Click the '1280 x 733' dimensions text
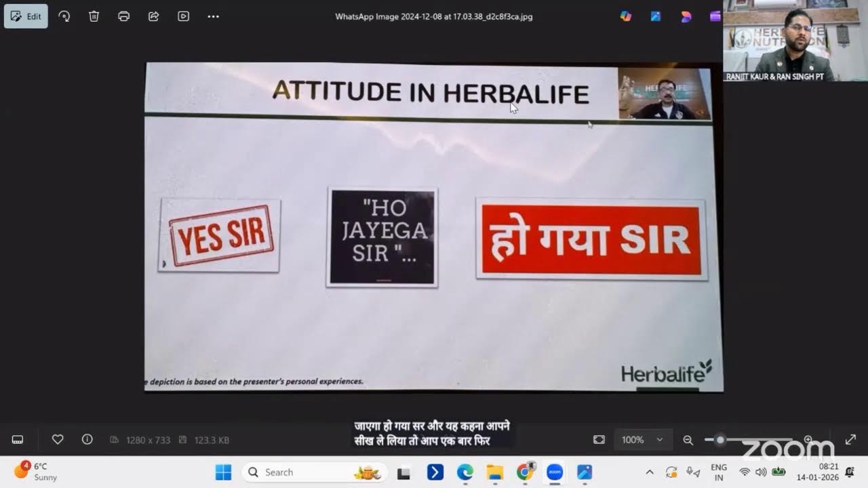The height and width of the screenshot is (488, 868). click(x=148, y=441)
